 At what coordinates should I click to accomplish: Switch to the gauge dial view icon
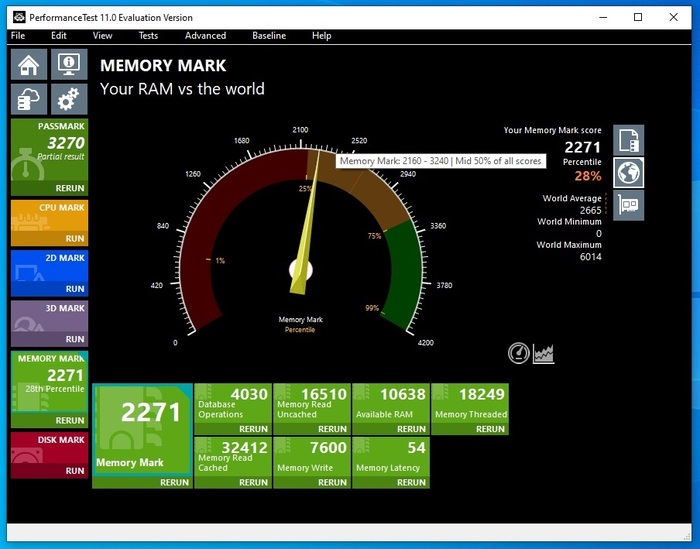click(x=519, y=354)
